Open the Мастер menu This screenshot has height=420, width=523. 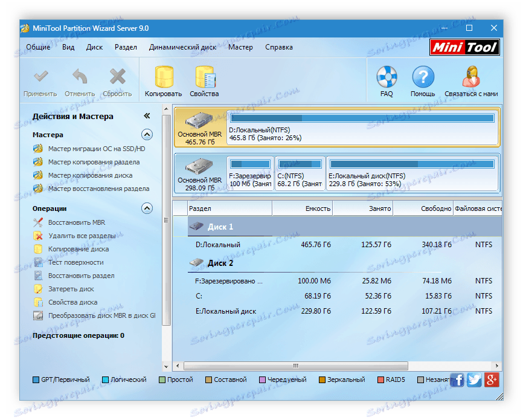(240, 47)
